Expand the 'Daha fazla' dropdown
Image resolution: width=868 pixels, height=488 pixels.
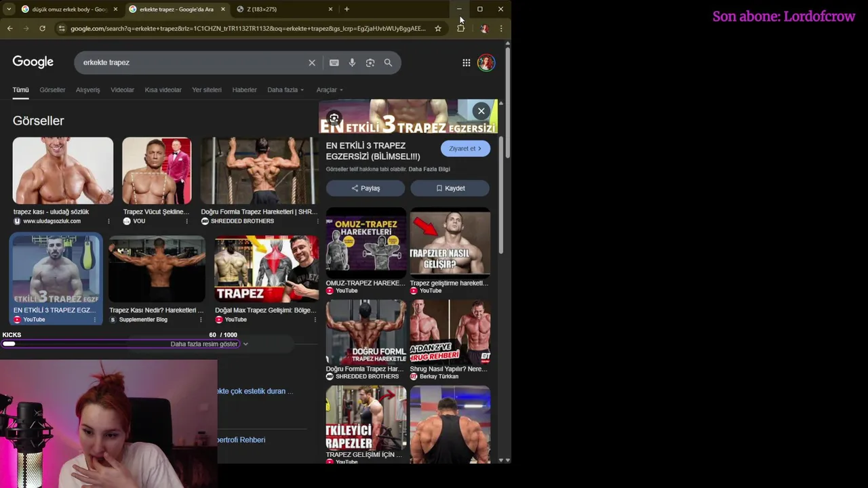(285, 89)
